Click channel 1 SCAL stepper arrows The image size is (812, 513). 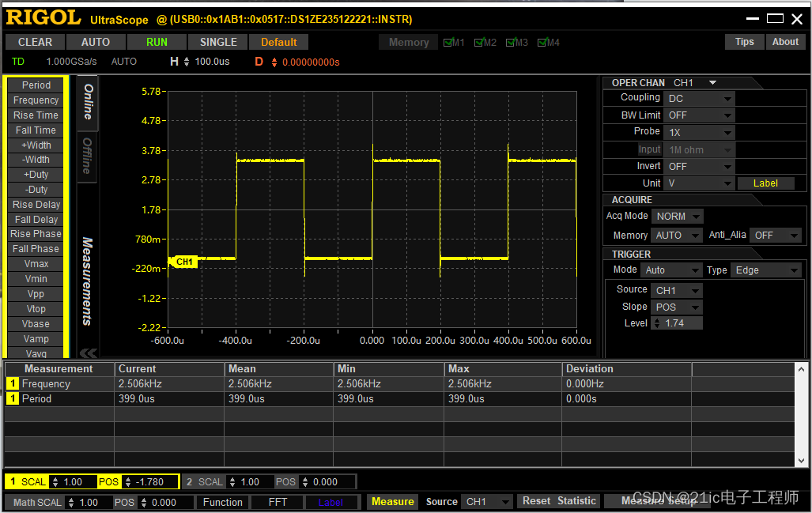[x=55, y=482]
